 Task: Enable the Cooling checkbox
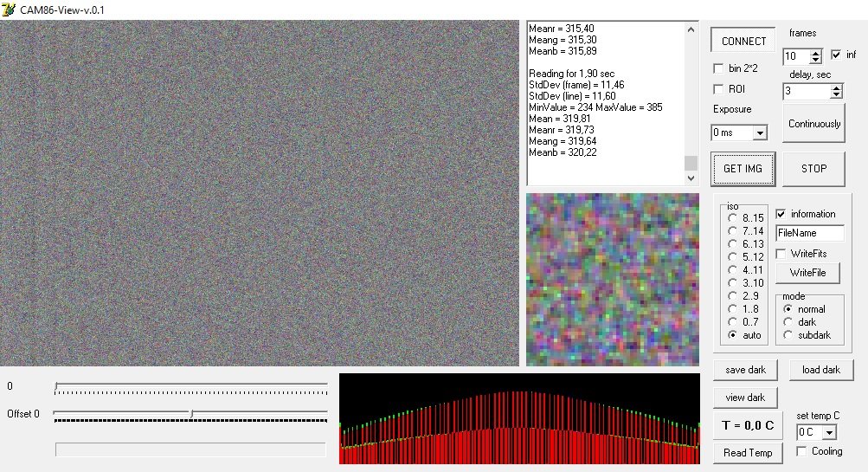(801, 451)
